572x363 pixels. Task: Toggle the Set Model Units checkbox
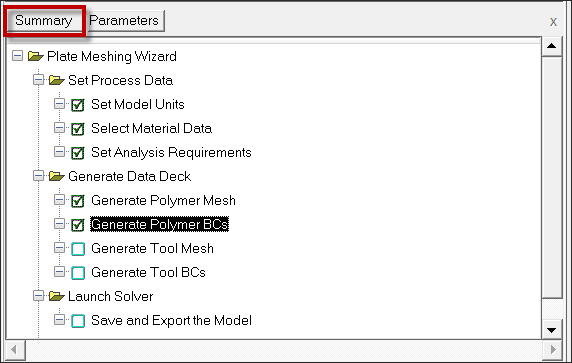coord(78,105)
